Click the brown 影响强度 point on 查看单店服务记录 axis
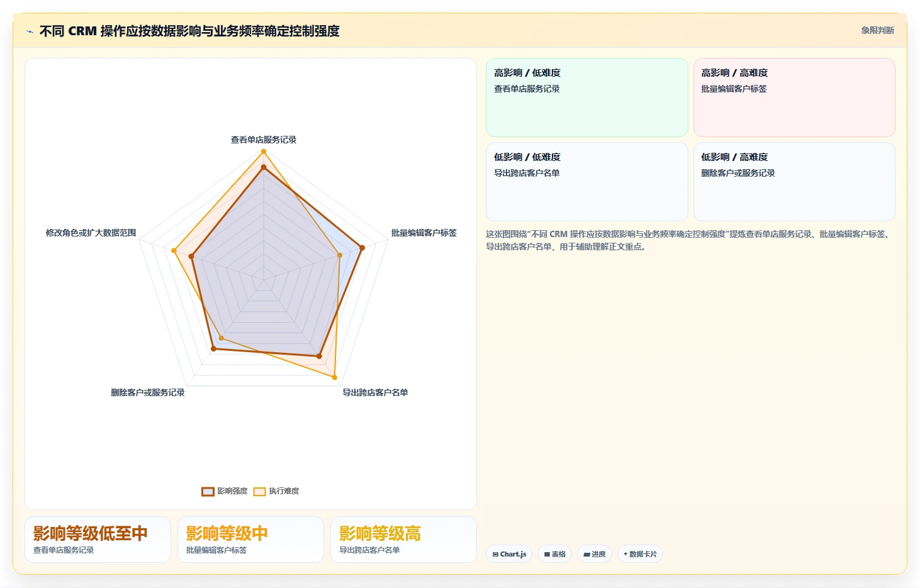The height and width of the screenshot is (588, 920). pos(264,167)
